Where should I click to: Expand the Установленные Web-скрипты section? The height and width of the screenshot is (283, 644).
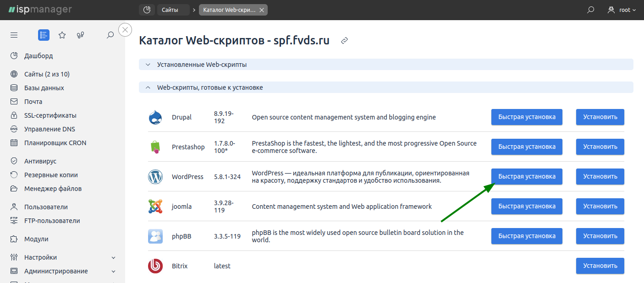(386, 65)
